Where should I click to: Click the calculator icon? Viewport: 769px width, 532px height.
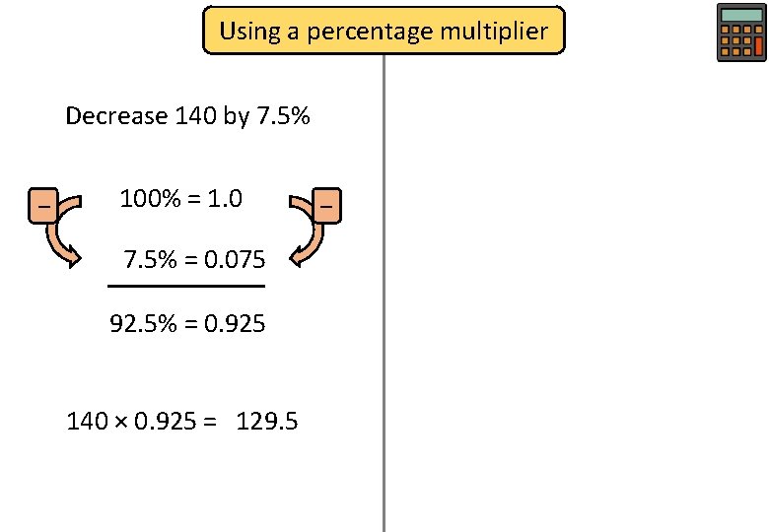pyautogui.click(x=741, y=33)
